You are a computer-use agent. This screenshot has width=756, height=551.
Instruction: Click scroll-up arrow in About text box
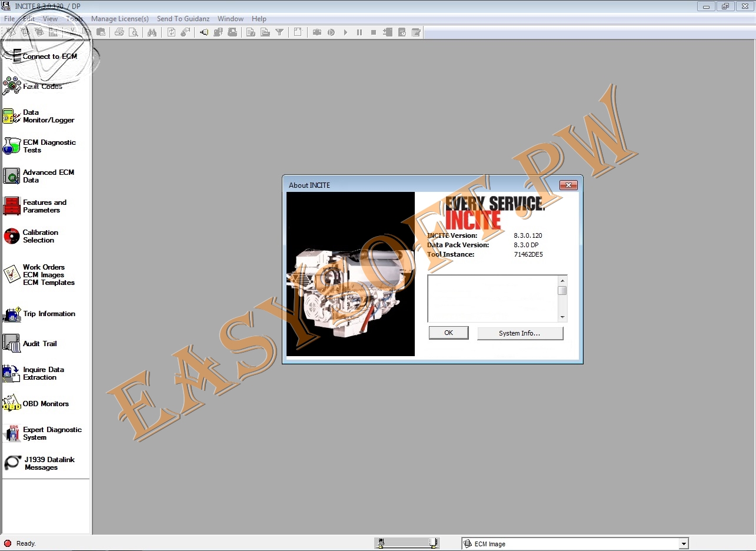pyautogui.click(x=562, y=281)
